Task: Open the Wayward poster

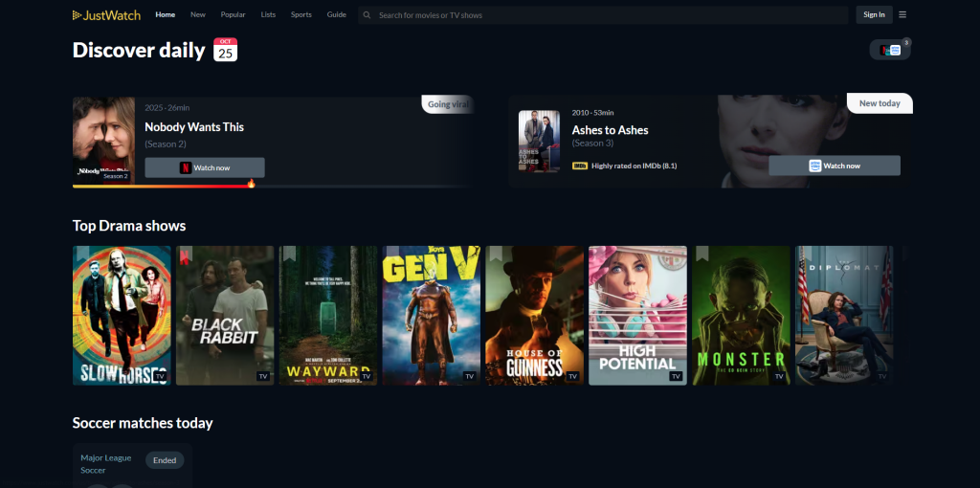Action: [x=328, y=316]
